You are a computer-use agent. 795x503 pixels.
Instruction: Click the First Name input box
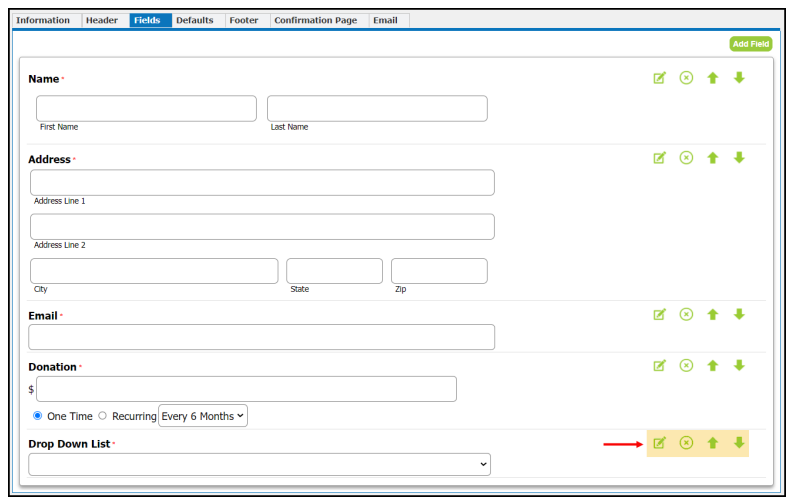coord(147,109)
